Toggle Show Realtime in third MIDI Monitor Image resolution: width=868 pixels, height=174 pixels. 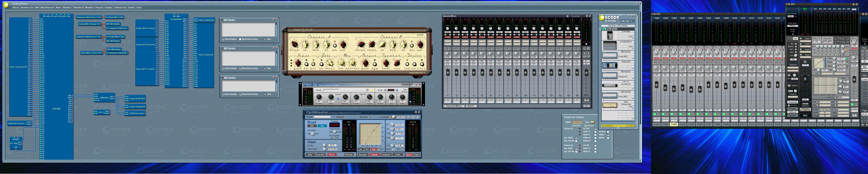223,94
